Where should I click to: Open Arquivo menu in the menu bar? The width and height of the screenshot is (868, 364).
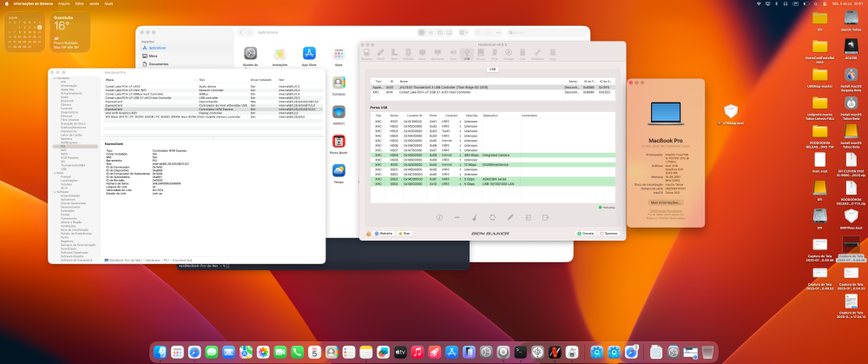click(x=64, y=3)
